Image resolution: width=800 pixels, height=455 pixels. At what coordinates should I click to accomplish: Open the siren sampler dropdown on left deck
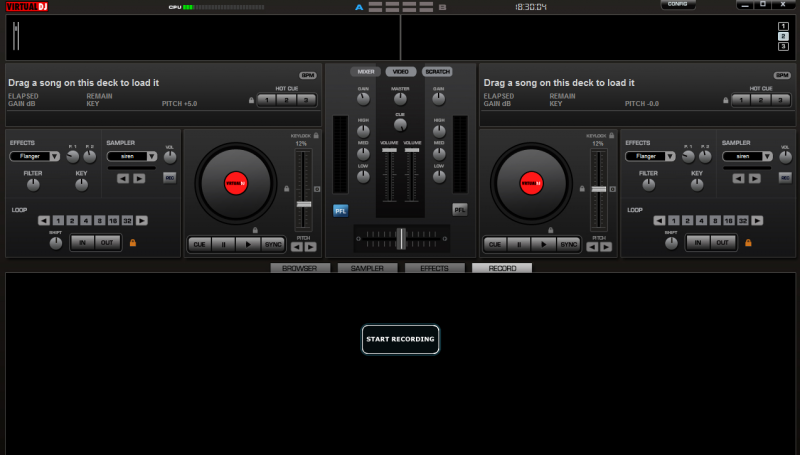coord(151,156)
